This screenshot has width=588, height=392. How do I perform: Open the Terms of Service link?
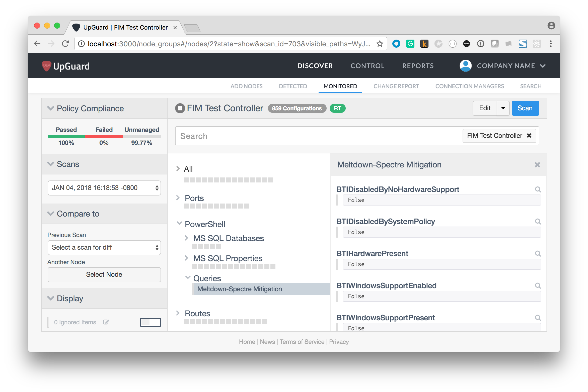pos(302,342)
